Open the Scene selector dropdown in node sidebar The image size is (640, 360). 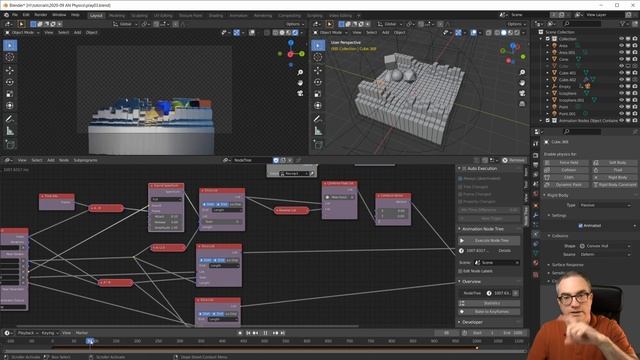tap(497, 262)
